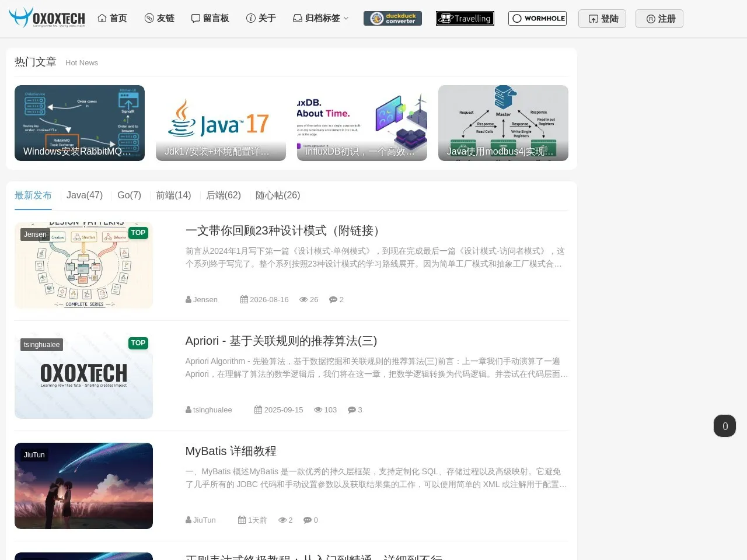Open the Travelling badge link
Image resolution: width=747 pixels, height=560 pixels.
point(465,19)
